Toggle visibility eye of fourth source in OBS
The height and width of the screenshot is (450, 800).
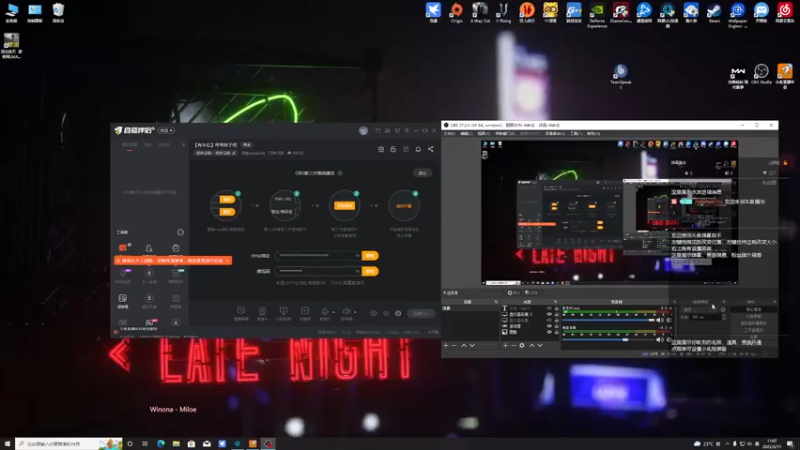pos(549,326)
